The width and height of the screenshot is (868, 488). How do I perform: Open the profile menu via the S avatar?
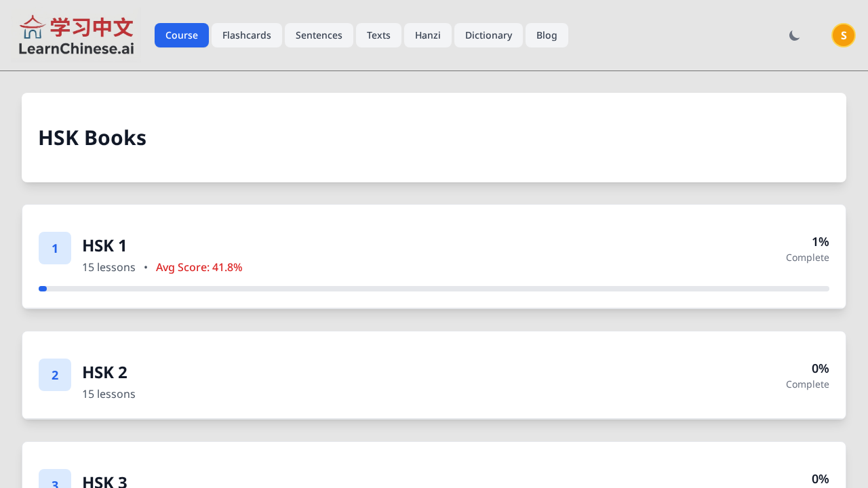844,35
